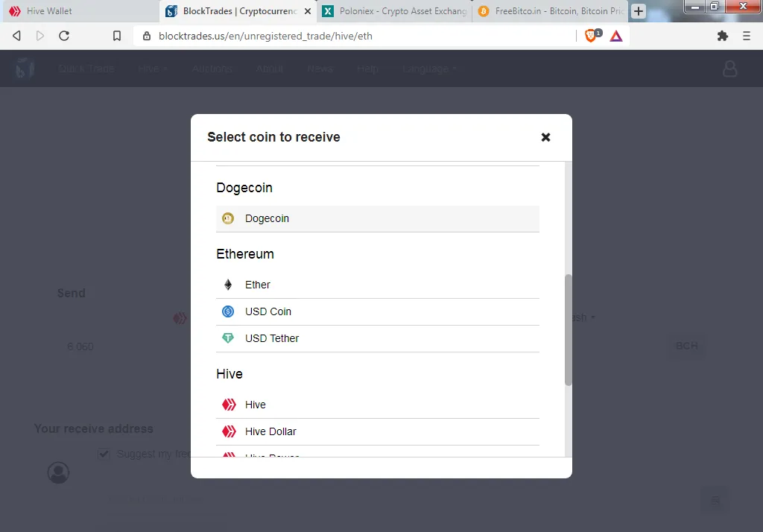Open About in the navigation bar
The width and height of the screenshot is (763, 532).
[x=270, y=69]
